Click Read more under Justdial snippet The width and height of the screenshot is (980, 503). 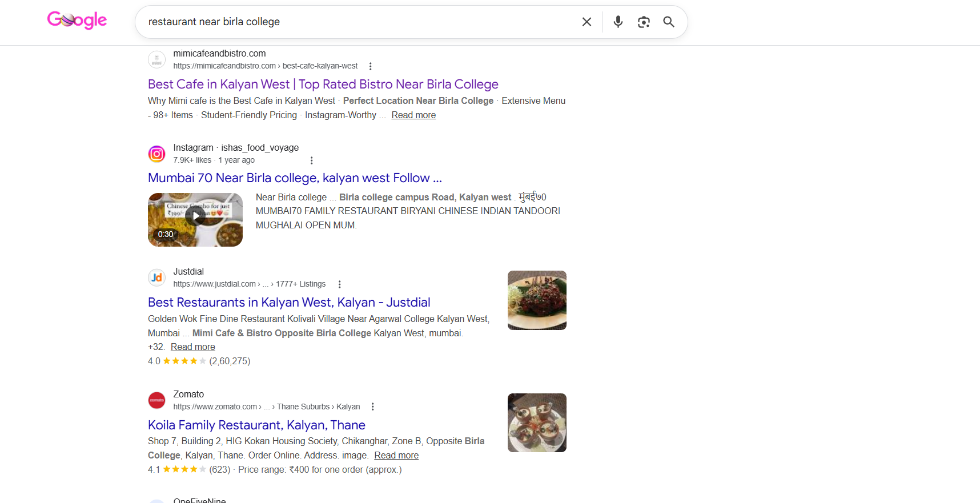192,347
